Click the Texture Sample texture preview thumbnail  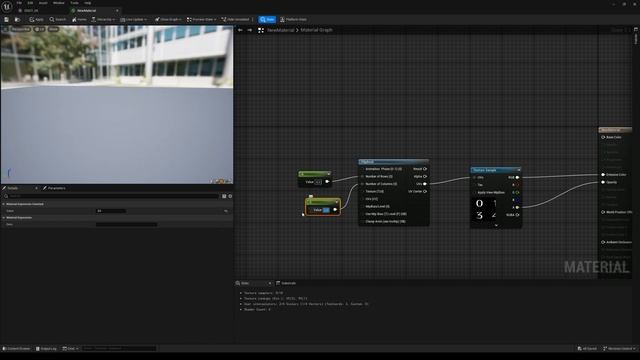484,209
